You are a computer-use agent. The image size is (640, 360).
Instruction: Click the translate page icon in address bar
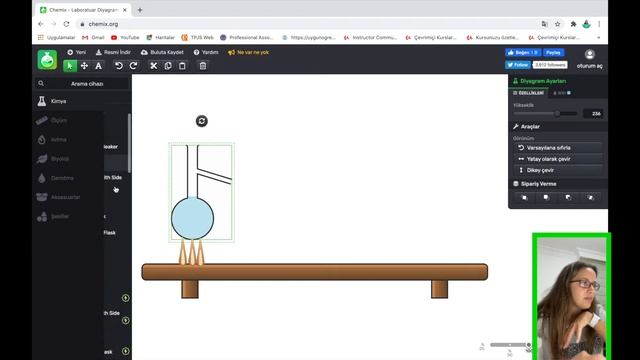544,24
